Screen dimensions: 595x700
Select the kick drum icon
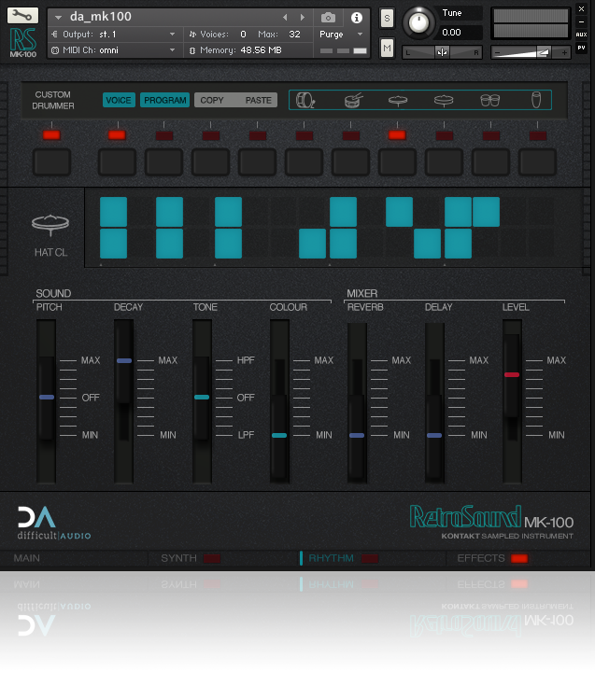[x=305, y=100]
